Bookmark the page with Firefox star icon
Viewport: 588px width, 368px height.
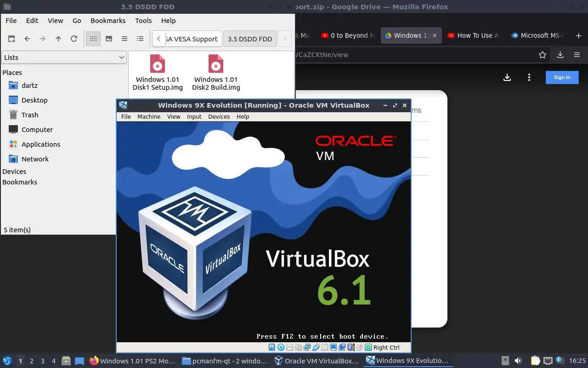click(543, 55)
